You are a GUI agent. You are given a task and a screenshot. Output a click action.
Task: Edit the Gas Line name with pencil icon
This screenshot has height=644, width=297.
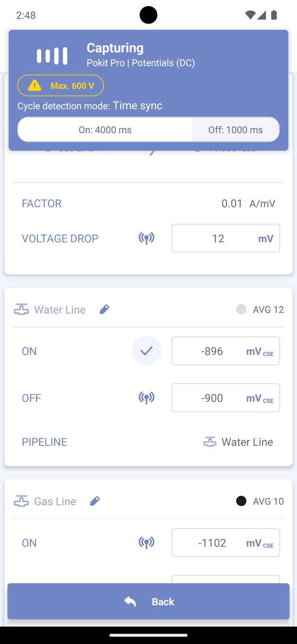(95, 501)
